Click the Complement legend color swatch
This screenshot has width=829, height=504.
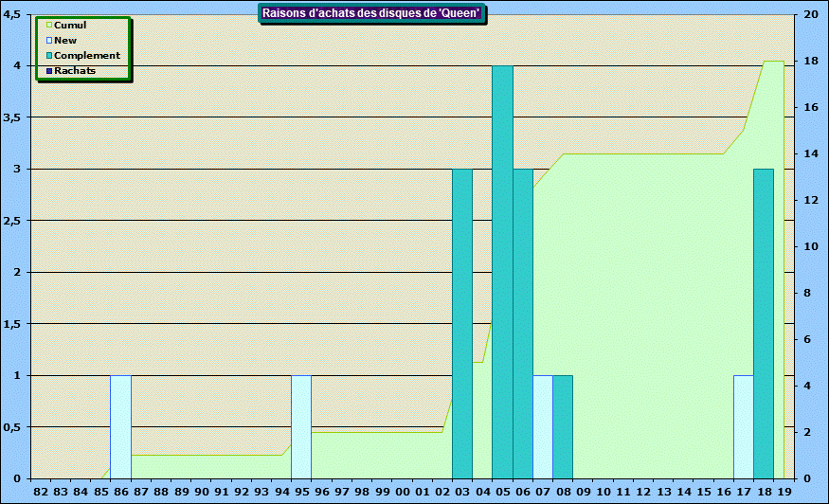click(x=49, y=56)
